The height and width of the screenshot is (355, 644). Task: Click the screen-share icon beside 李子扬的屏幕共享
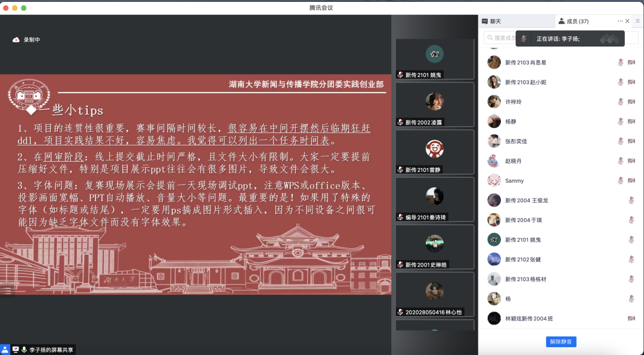pos(16,350)
